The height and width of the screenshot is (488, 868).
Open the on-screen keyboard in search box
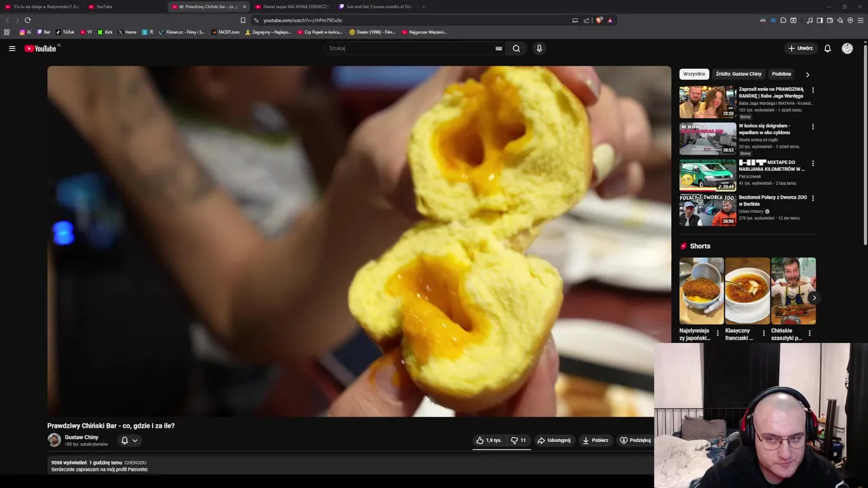pyautogui.click(x=498, y=48)
